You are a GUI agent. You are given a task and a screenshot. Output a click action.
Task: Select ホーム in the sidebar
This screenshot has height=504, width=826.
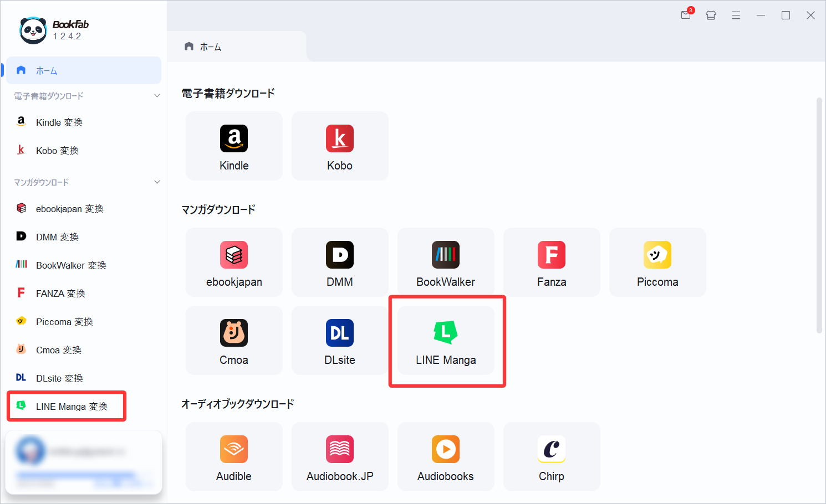click(84, 70)
